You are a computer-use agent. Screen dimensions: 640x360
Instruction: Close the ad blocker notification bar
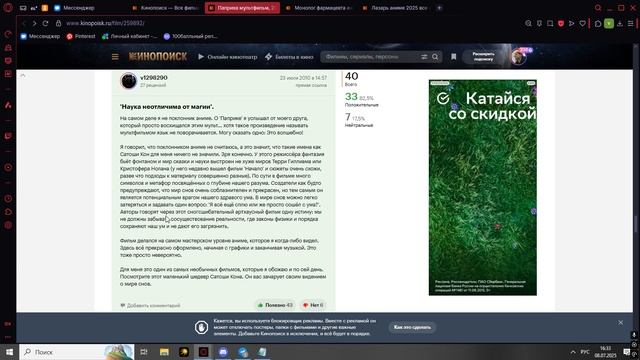(x=620, y=322)
